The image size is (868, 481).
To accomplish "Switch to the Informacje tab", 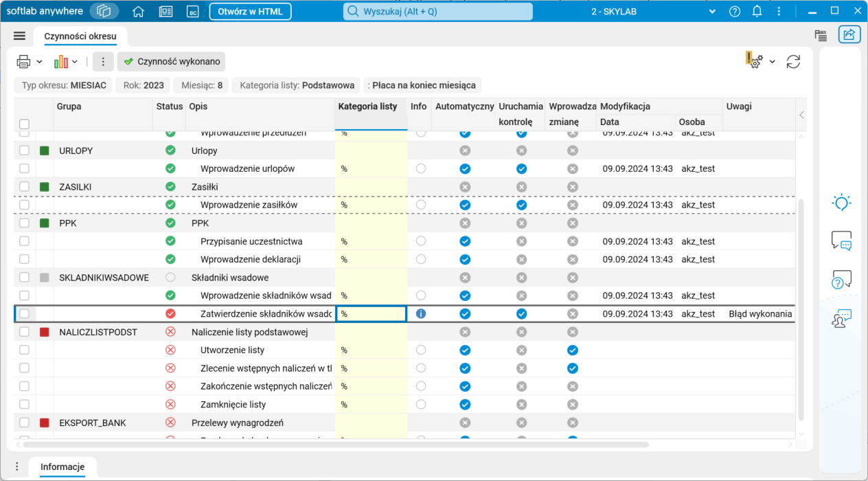I will click(62, 467).
